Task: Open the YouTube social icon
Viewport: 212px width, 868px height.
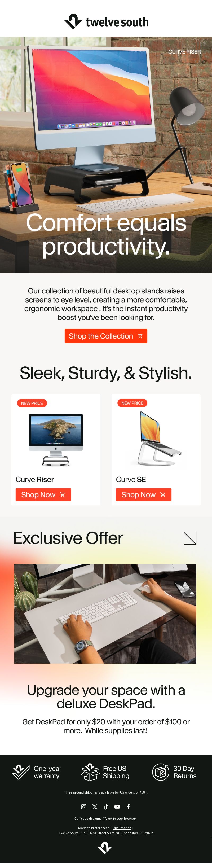Action: coord(117,806)
